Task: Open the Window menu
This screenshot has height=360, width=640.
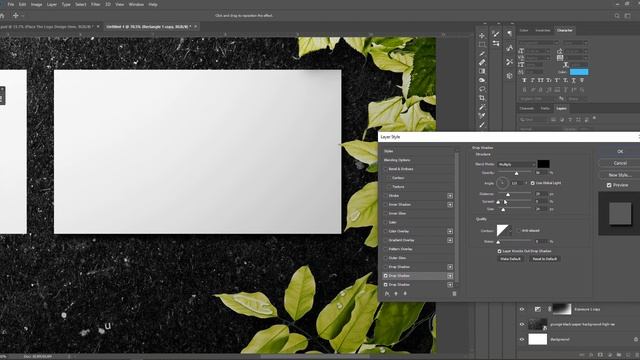Action: 136,4
